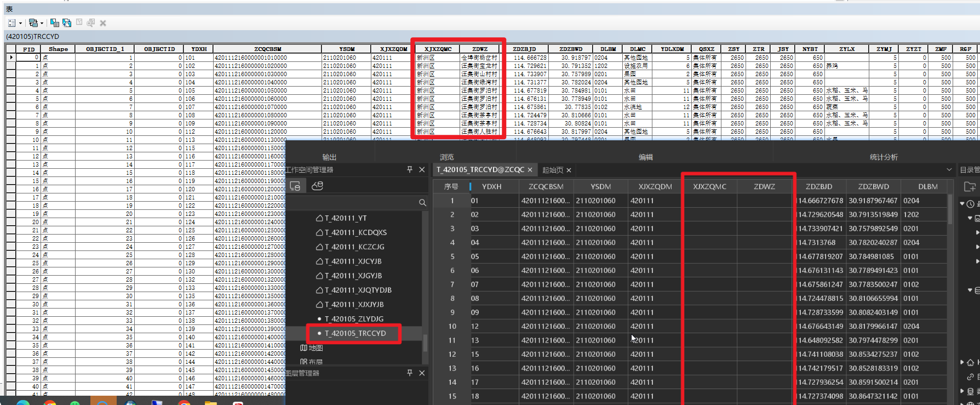Screen dimensions: 980x405
Task: Select T_420105_TRCCYD point dataset
Action: pos(355,333)
